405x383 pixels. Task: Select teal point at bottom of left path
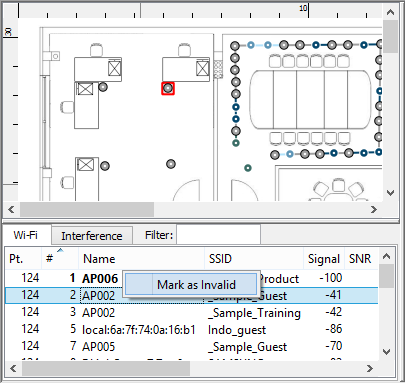pyautogui.click(x=236, y=143)
